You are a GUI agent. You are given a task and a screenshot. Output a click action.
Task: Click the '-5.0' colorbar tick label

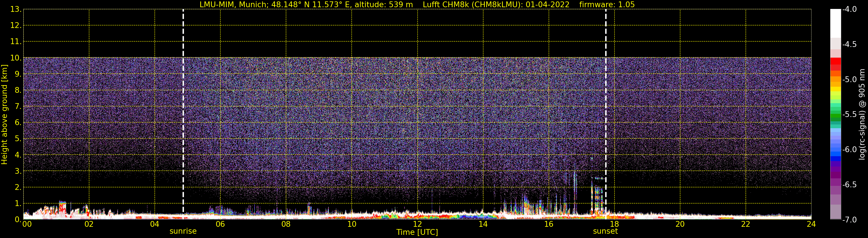click(x=849, y=79)
